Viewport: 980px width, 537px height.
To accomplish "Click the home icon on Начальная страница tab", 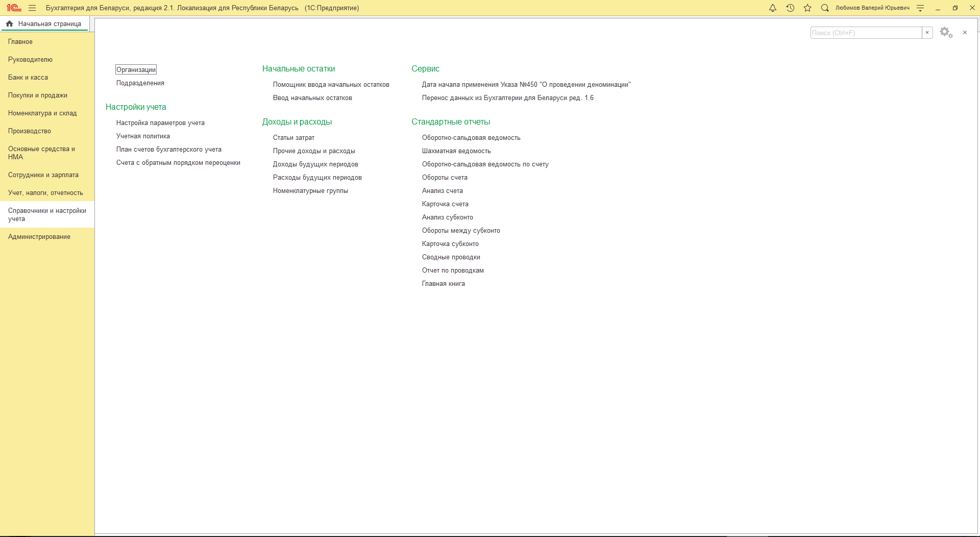I will pyautogui.click(x=10, y=23).
